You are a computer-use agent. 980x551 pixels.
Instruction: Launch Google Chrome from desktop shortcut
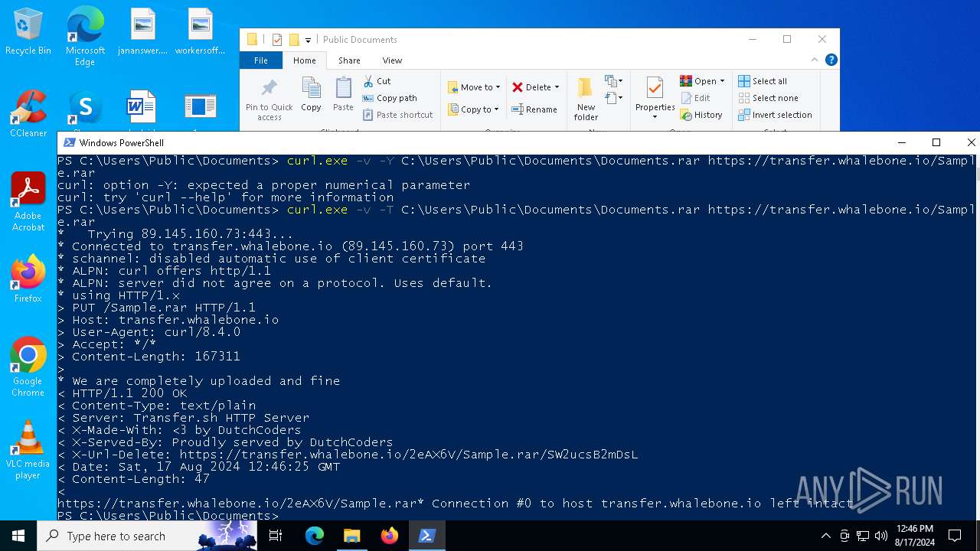pos(28,367)
